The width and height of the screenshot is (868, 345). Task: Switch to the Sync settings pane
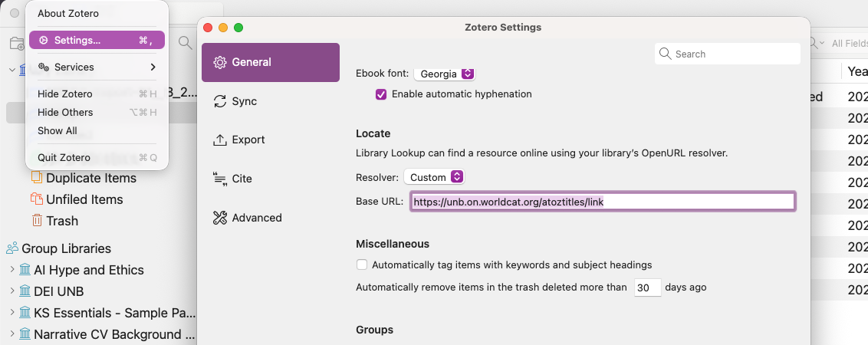tap(271, 101)
